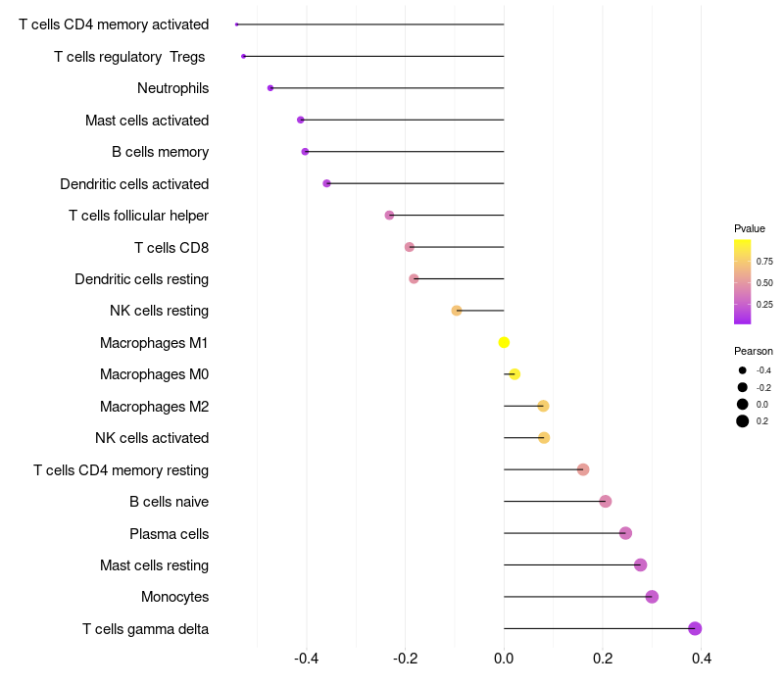Select the Monocytes data point

coord(652,597)
